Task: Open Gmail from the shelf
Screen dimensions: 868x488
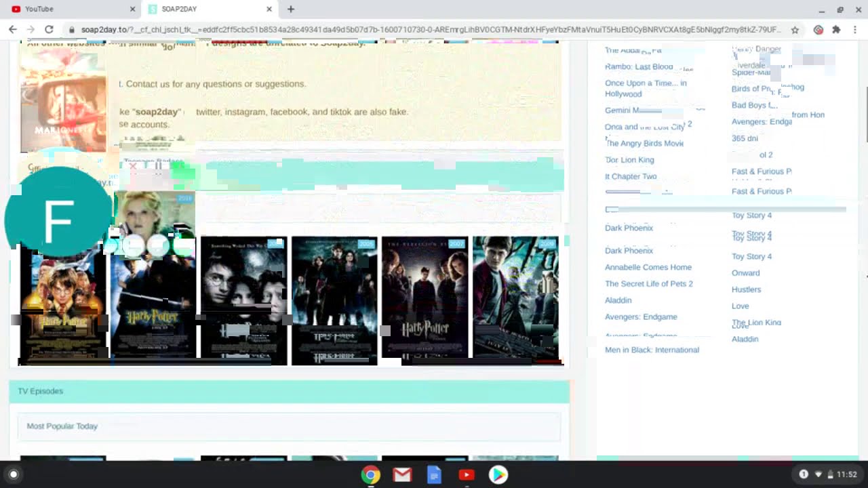Action: [402, 474]
